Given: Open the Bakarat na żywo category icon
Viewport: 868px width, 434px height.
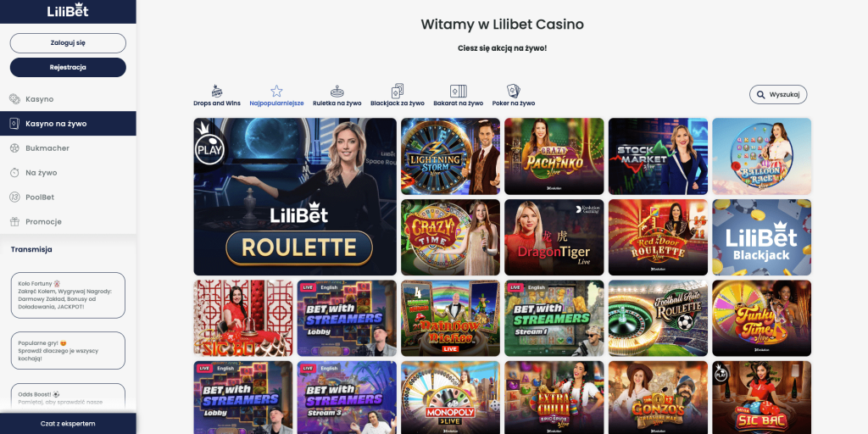Looking at the screenshot, I should pyautogui.click(x=459, y=91).
